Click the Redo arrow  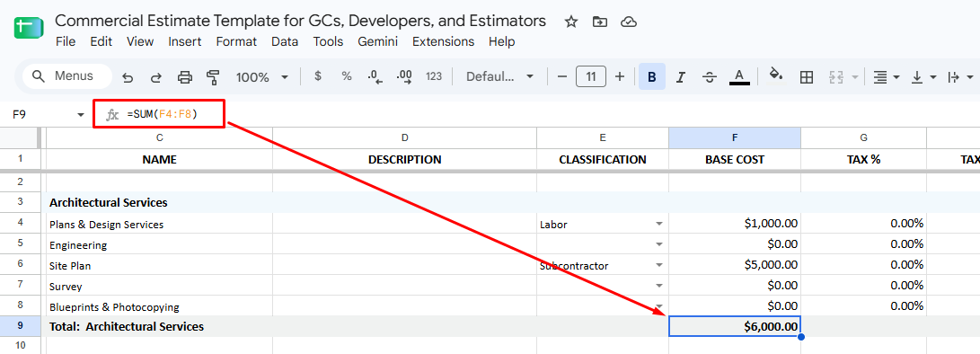tap(156, 77)
